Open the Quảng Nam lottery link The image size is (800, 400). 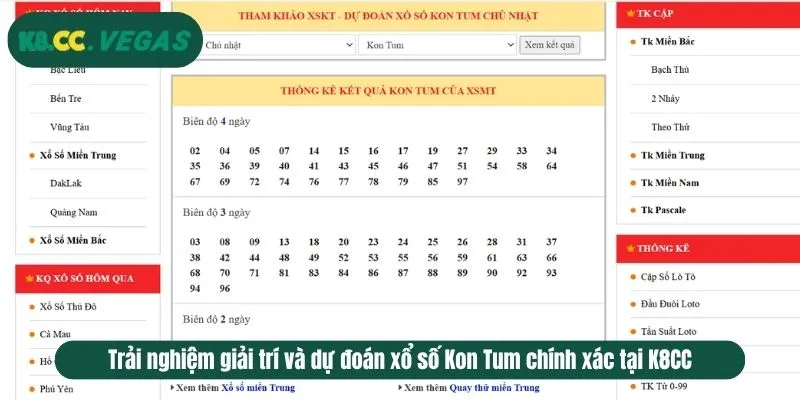click(x=73, y=212)
